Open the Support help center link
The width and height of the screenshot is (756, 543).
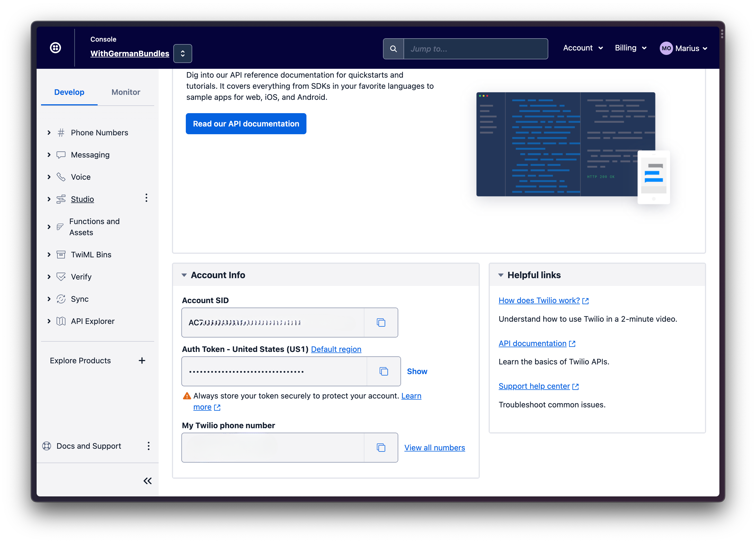coord(539,386)
